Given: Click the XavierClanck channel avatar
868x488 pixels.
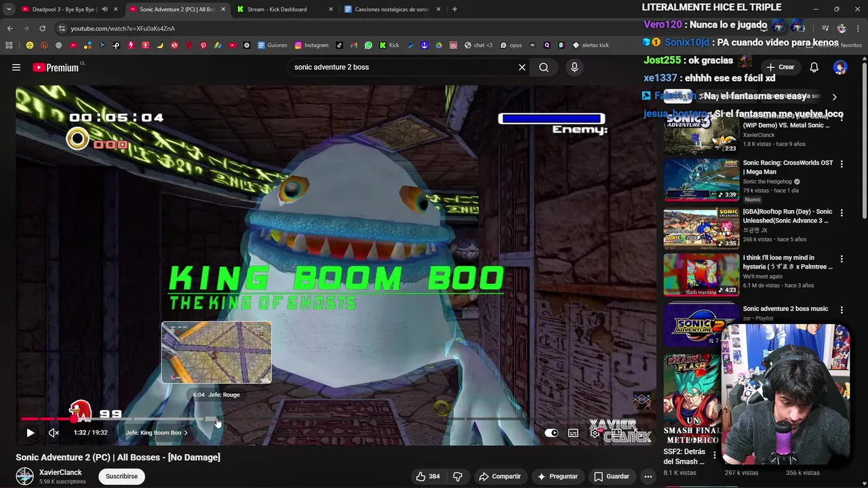Looking at the screenshot, I should pyautogui.click(x=25, y=476).
